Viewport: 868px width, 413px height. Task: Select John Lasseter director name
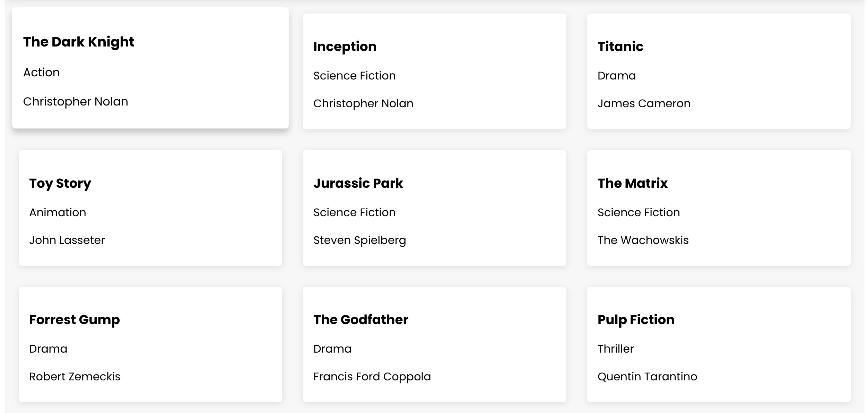point(67,240)
